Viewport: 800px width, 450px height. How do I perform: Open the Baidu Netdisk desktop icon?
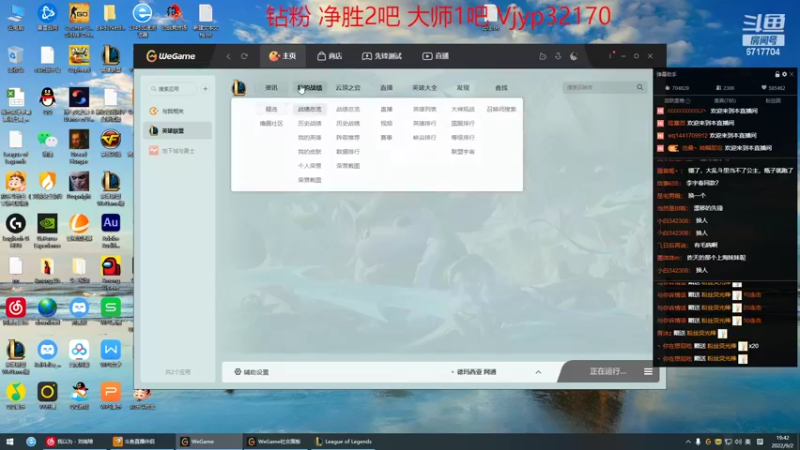79,354
